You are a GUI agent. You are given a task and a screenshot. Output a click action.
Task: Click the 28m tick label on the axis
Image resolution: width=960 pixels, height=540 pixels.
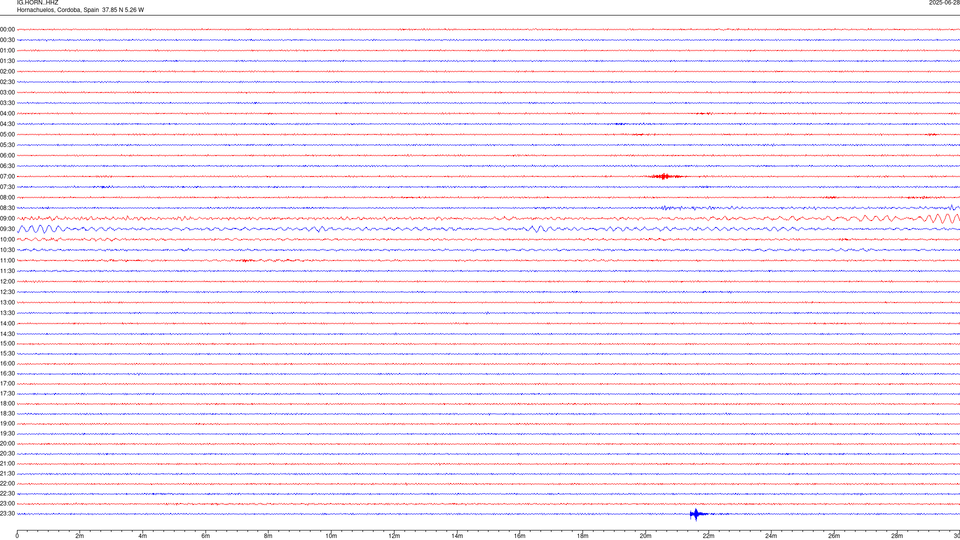pos(897,536)
